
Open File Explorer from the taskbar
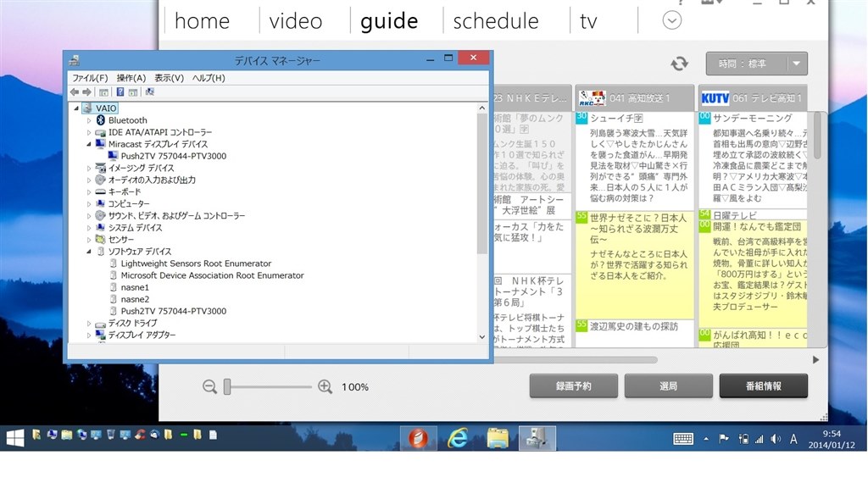pyautogui.click(x=498, y=438)
